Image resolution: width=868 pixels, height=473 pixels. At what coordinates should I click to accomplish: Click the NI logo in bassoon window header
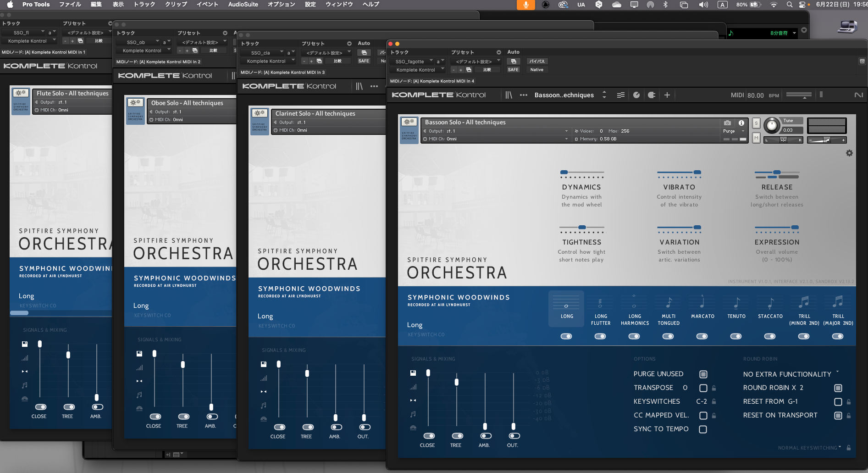[859, 95]
